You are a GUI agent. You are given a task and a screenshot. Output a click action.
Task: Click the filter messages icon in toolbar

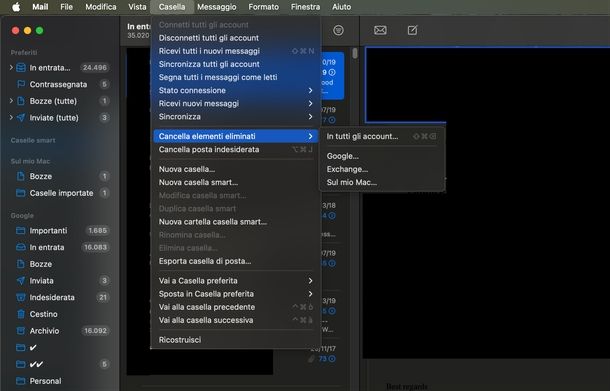click(x=338, y=30)
